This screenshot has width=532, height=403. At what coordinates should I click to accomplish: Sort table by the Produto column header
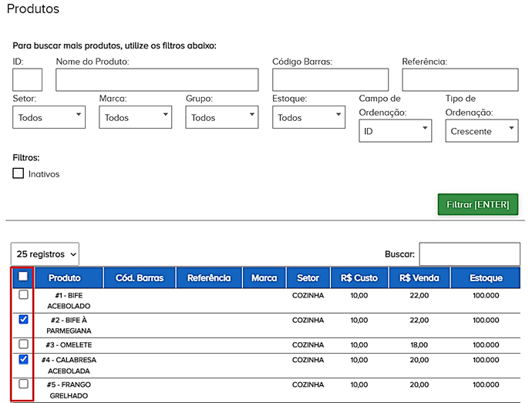click(64, 278)
